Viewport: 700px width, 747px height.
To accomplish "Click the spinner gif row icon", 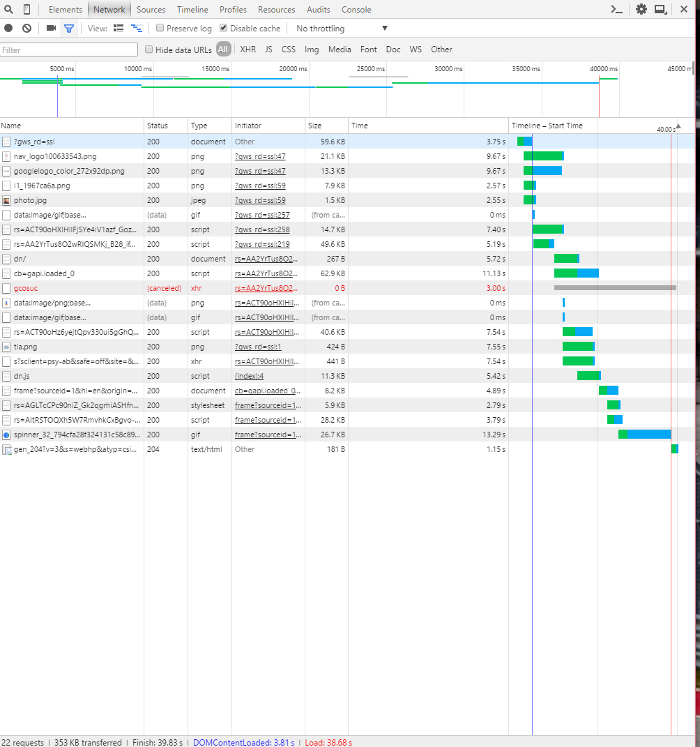I will tap(6, 435).
